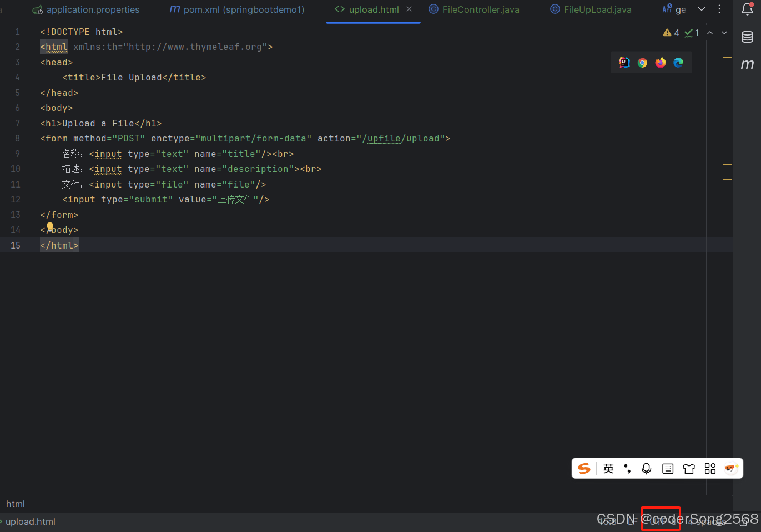Click the '</html>' closing tag on line 15
Viewport: 761px width, 532px height.
59,245
